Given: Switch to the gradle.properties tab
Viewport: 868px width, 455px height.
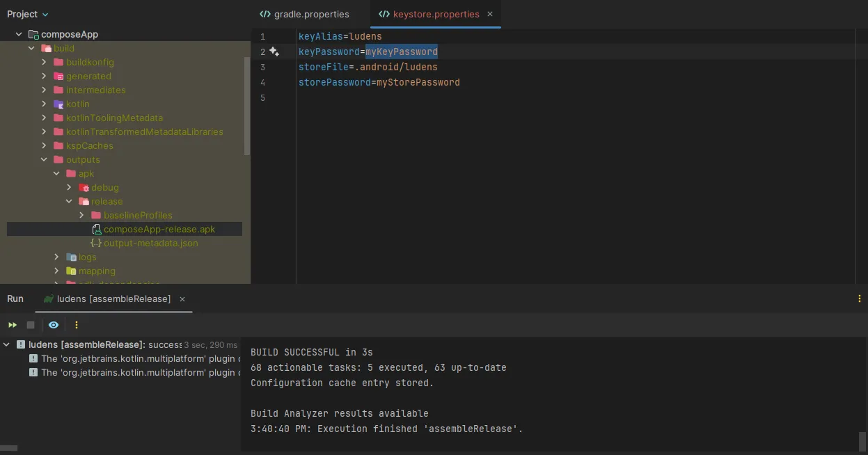Looking at the screenshot, I should pos(304,13).
